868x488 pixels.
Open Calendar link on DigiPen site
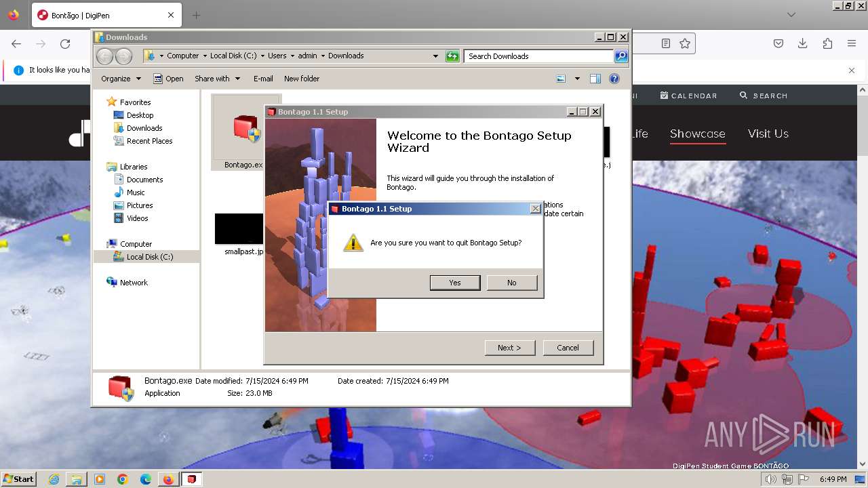688,96
